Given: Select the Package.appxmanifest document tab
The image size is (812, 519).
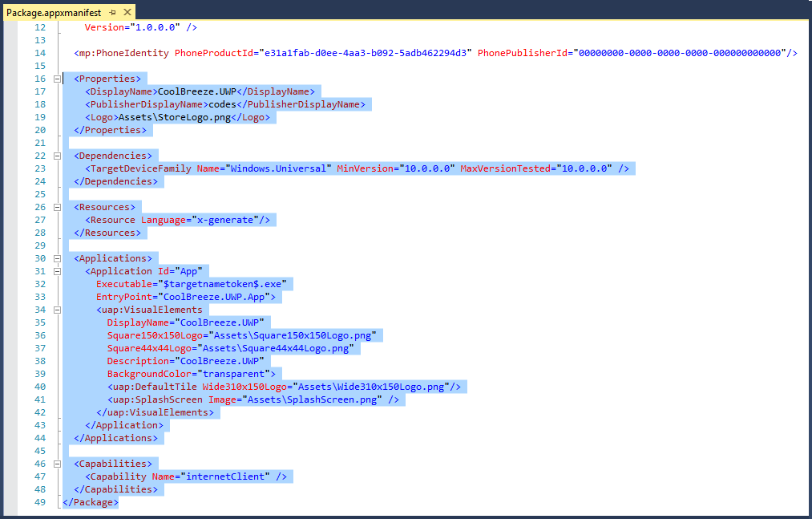Looking at the screenshot, I should pyautogui.click(x=52, y=12).
